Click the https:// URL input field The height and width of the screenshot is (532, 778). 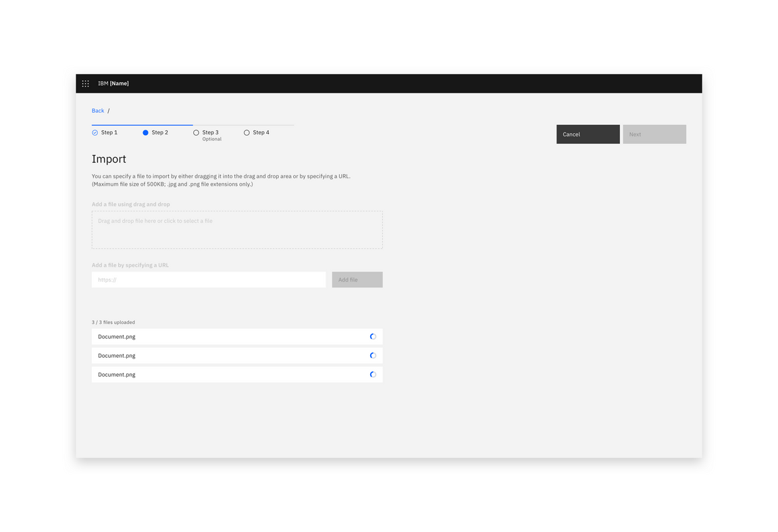tap(208, 279)
